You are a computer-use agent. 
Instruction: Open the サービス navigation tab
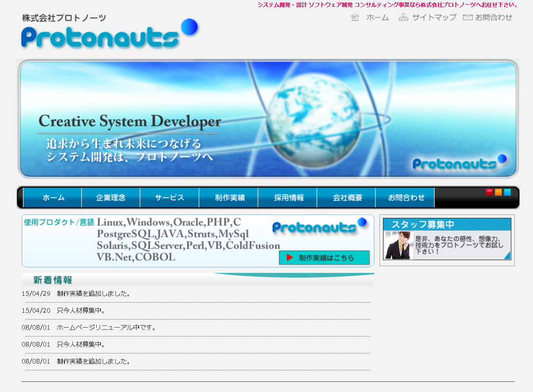click(x=170, y=197)
